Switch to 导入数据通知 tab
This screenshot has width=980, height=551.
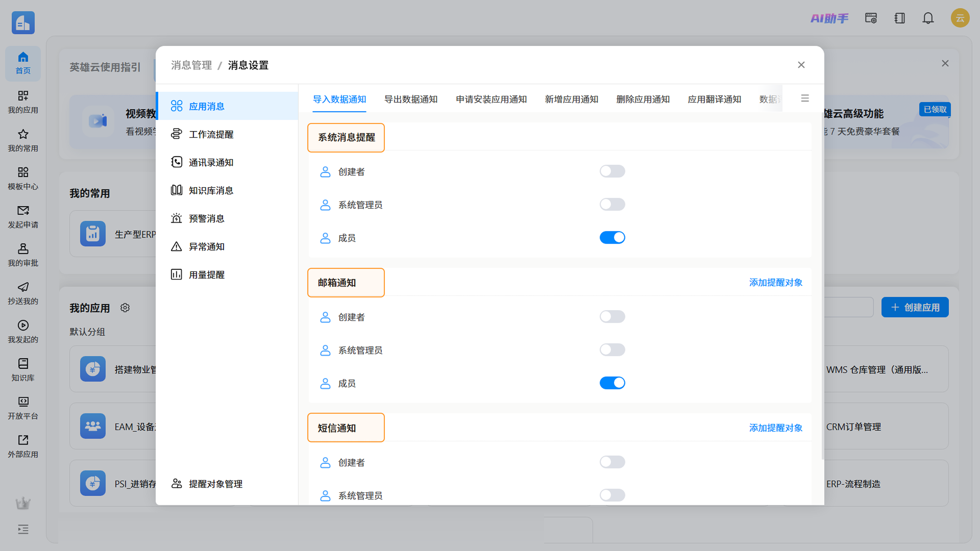coord(339,99)
